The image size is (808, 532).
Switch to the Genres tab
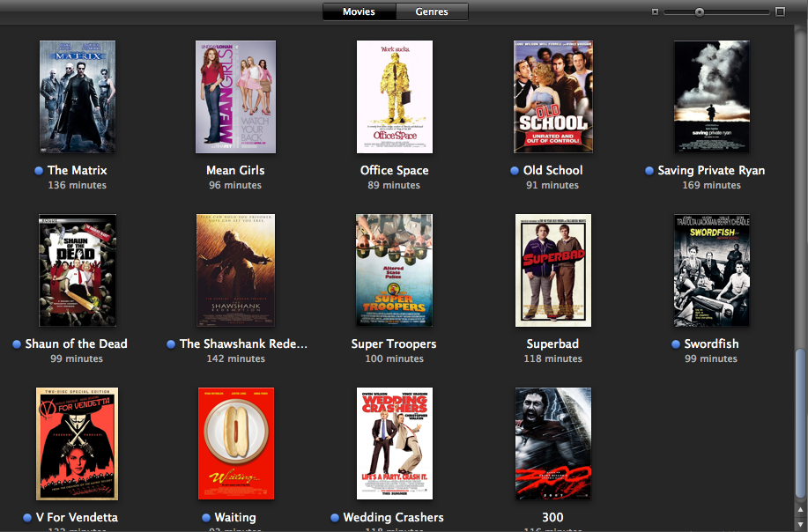[x=432, y=11]
